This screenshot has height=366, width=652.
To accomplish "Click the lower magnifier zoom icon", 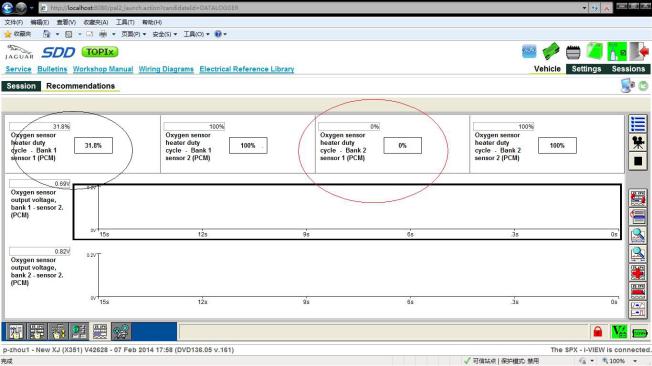I will pos(638,253).
